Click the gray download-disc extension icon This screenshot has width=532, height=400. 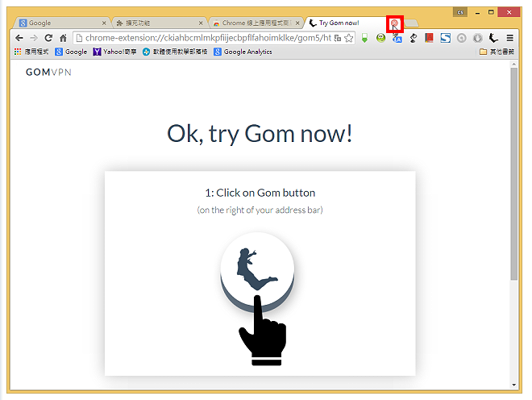coord(478,38)
